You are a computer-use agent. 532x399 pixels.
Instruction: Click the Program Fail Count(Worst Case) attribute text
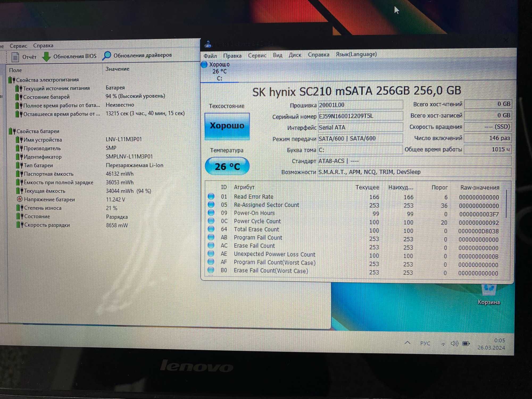275,262
